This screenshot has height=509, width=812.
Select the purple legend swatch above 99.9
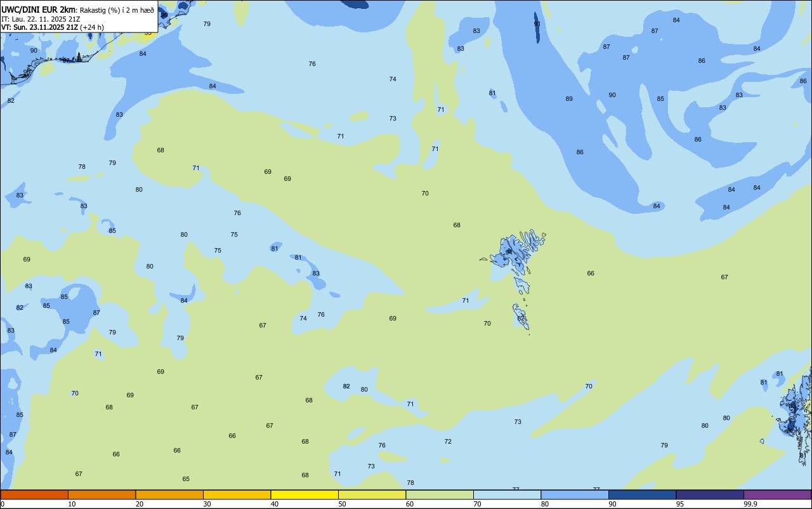[x=777, y=494]
